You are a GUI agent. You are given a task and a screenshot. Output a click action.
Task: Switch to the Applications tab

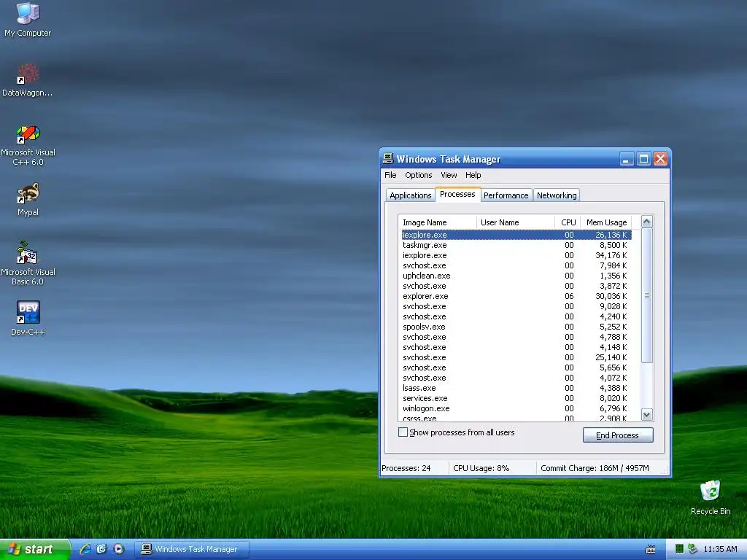pos(410,195)
